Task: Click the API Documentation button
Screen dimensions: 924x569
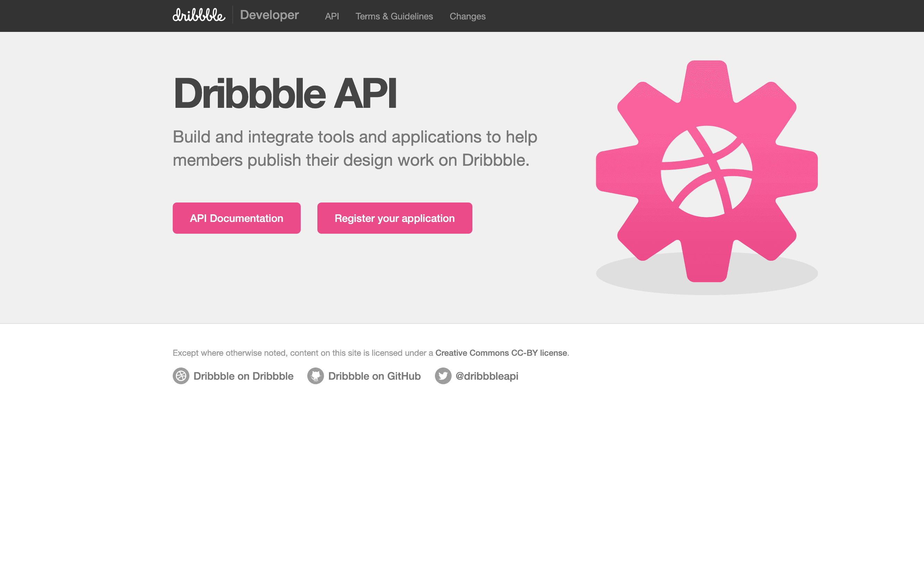Action: [x=236, y=218]
